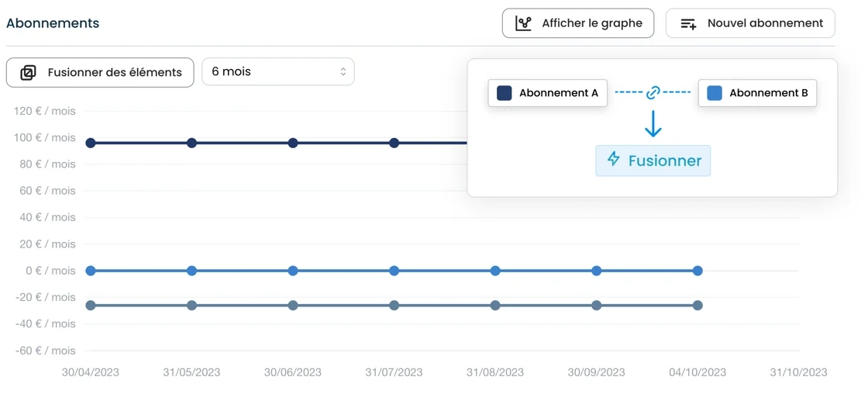Select the Abonnement A chip
Viewport: 868px width, 394px height.
pyautogui.click(x=547, y=93)
